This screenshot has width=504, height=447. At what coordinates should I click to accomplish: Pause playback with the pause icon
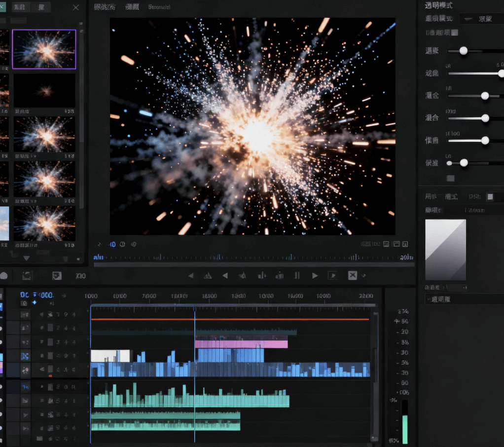tap(297, 276)
